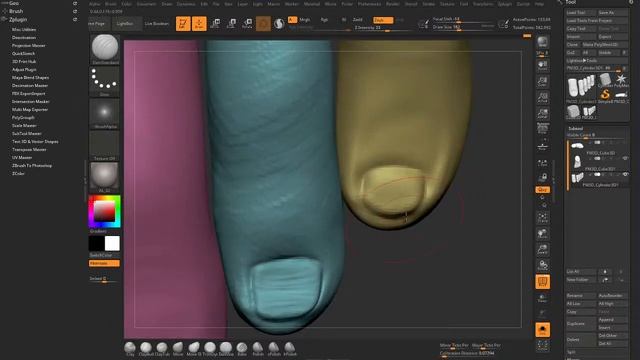This screenshot has height=360, width=640.
Task: Expand Decimation Master section
Action: coord(30,85)
